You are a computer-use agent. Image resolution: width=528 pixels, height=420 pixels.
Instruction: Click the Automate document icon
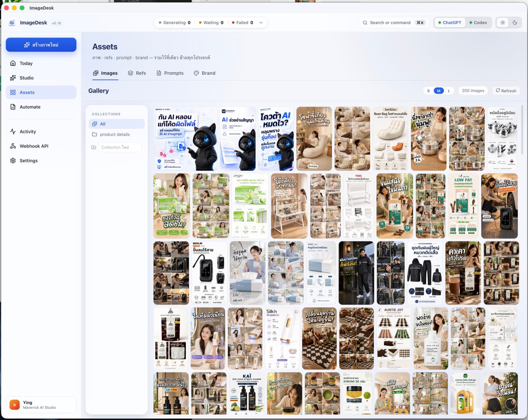click(x=13, y=107)
